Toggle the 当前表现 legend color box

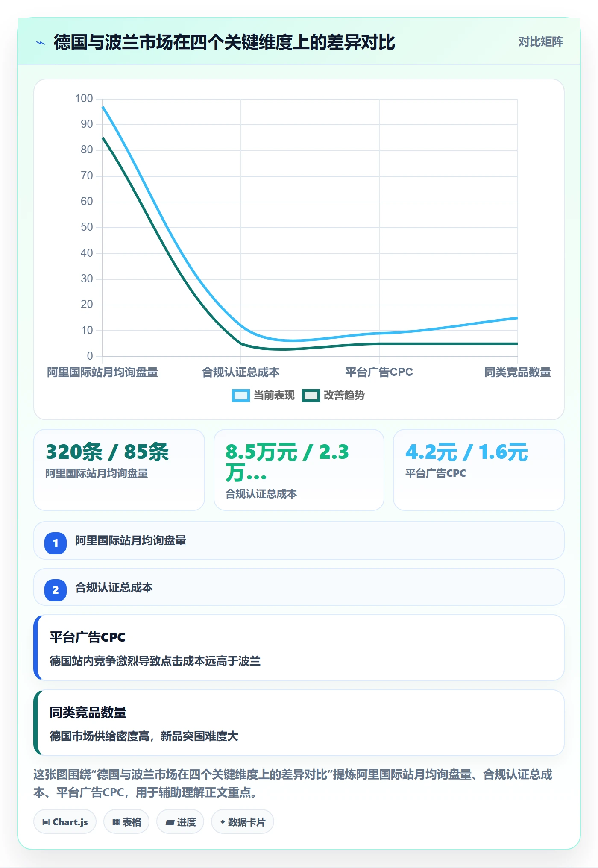coord(240,396)
